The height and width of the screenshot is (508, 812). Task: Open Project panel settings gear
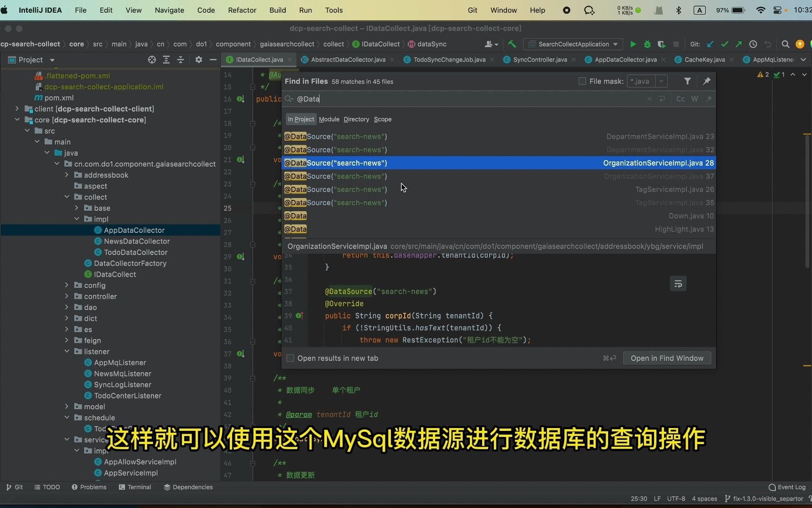[199, 60]
